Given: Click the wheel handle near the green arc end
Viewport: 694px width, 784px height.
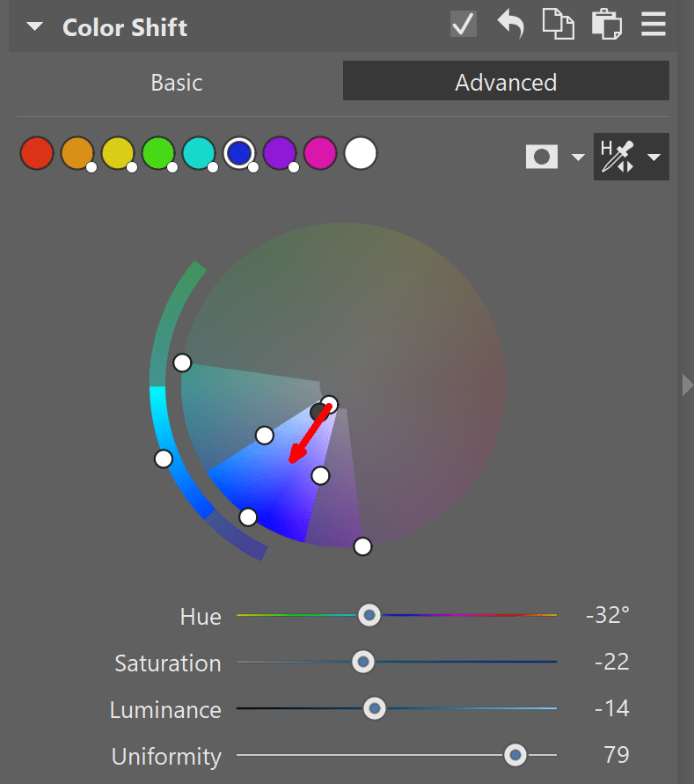Looking at the screenshot, I should point(182,363).
